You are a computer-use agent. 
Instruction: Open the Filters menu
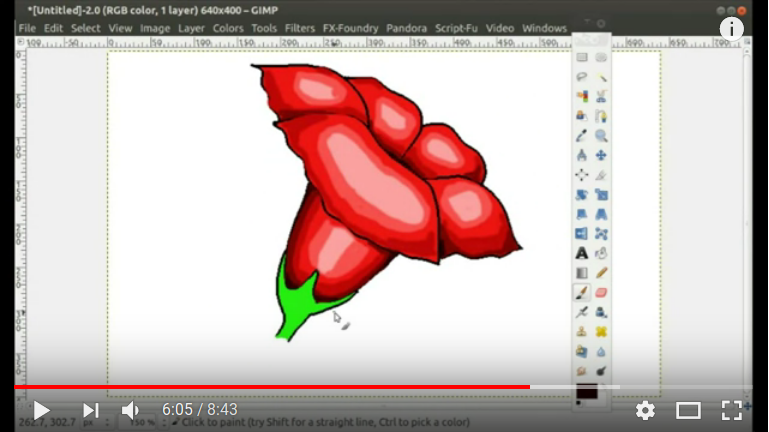point(299,28)
